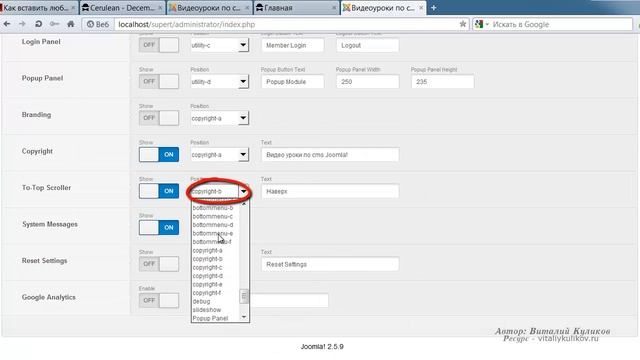Collapse To-Top Scroller position dropdown arrow
Image resolution: width=640 pixels, height=360 pixels.
click(x=243, y=191)
